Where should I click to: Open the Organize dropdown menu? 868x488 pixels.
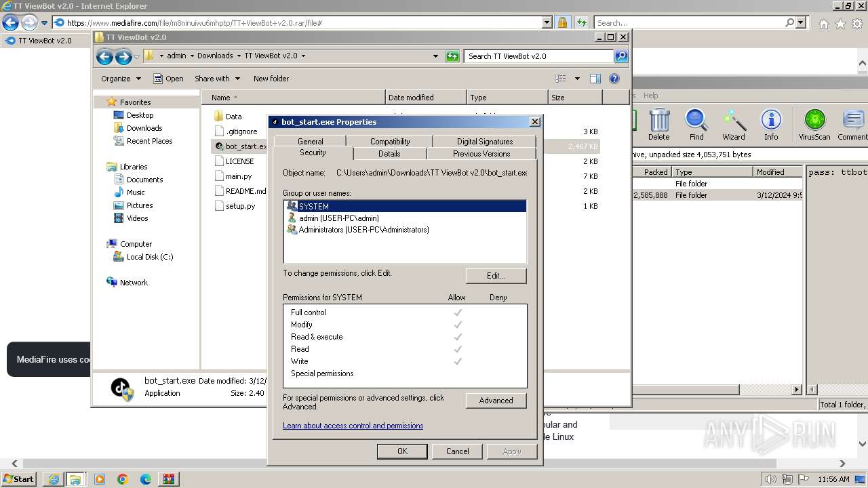[x=121, y=79]
